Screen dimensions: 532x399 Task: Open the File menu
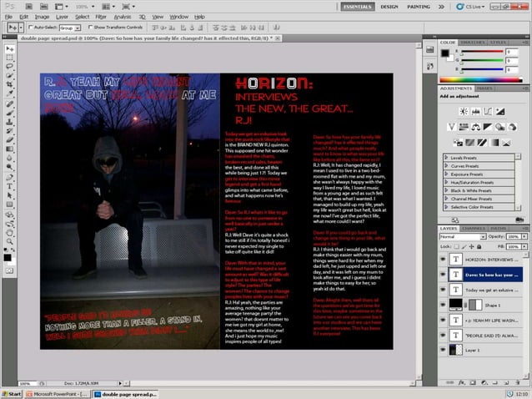click(8, 17)
